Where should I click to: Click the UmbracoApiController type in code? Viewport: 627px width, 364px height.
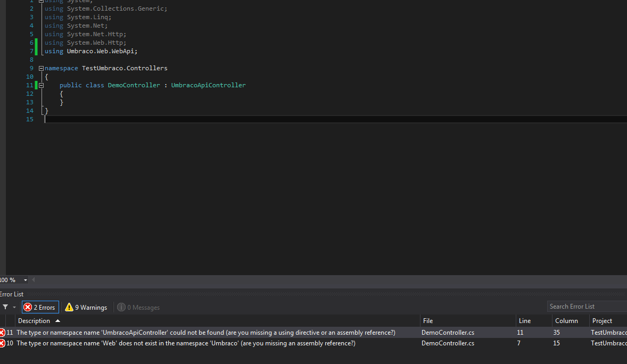tap(208, 85)
